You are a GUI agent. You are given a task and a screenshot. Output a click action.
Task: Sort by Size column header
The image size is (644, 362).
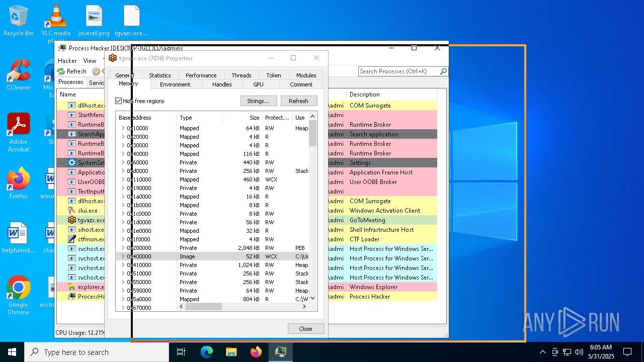[x=242, y=118]
